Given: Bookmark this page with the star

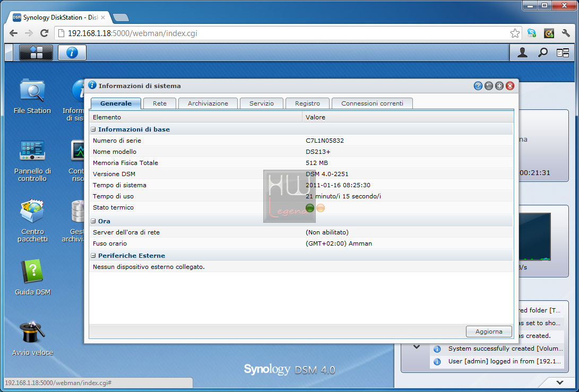Looking at the screenshot, I should click(x=515, y=33).
